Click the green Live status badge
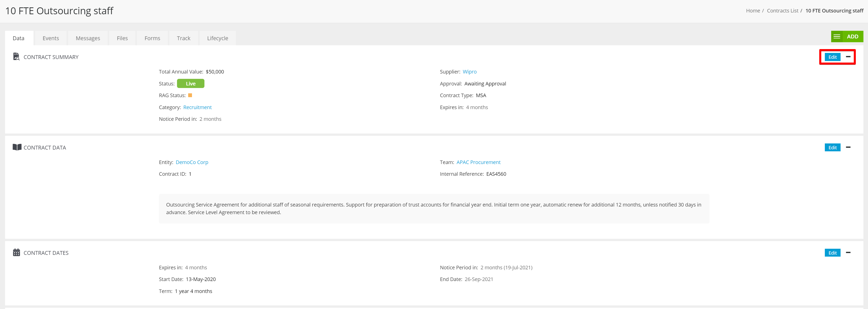Image resolution: width=868 pixels, height=309 pixels. pos(191,83)
